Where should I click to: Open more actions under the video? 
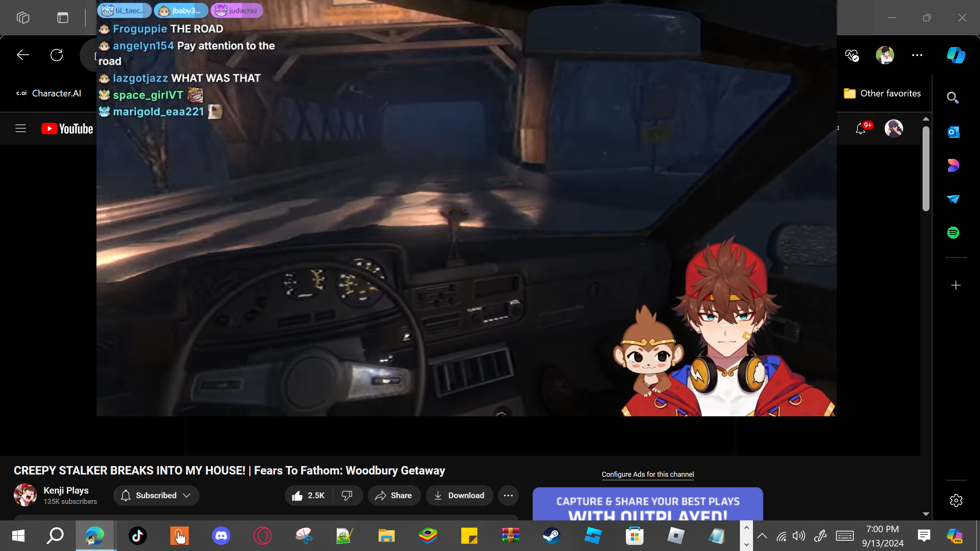508,496
